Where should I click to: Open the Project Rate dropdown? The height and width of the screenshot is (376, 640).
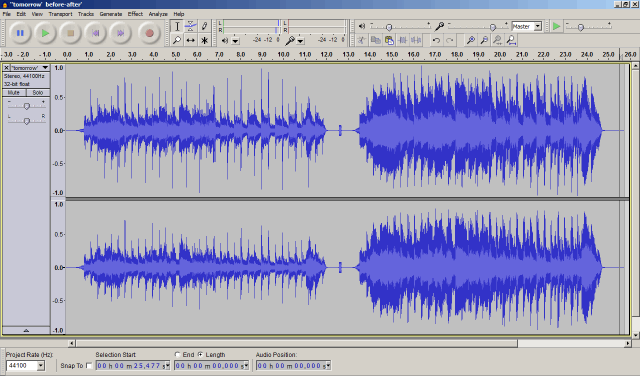pyautogui.click(x=41, y=365)
